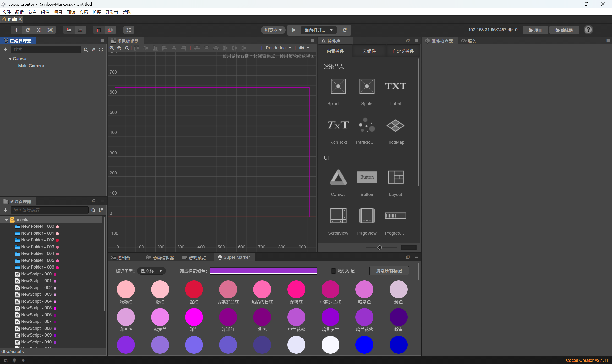Viewport: 612px width, 364px height.
Task: Open the 扩展 menu
Action: (97, 12)
